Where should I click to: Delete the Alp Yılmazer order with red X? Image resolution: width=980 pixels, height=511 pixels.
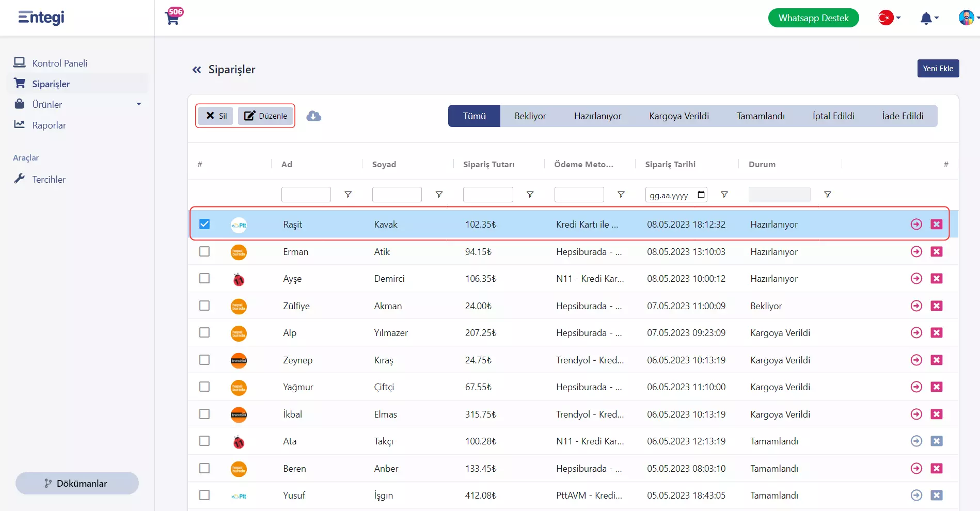tap(937, 332)
